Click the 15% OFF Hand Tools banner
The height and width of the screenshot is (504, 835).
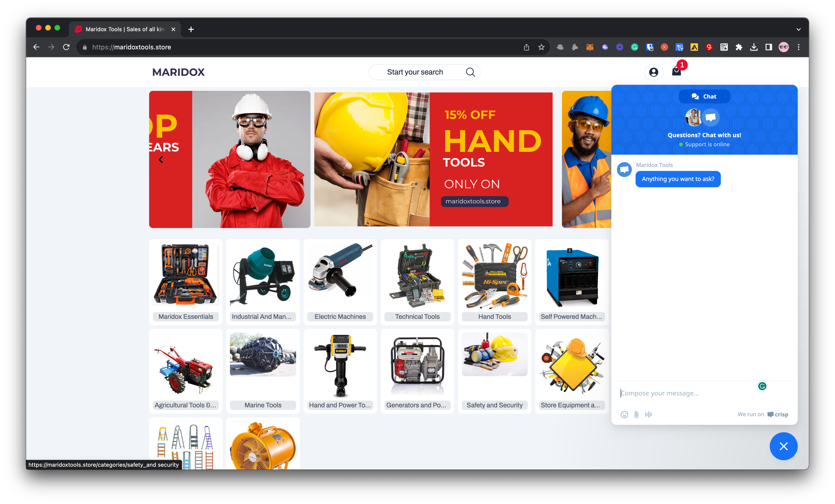(433, 159)
